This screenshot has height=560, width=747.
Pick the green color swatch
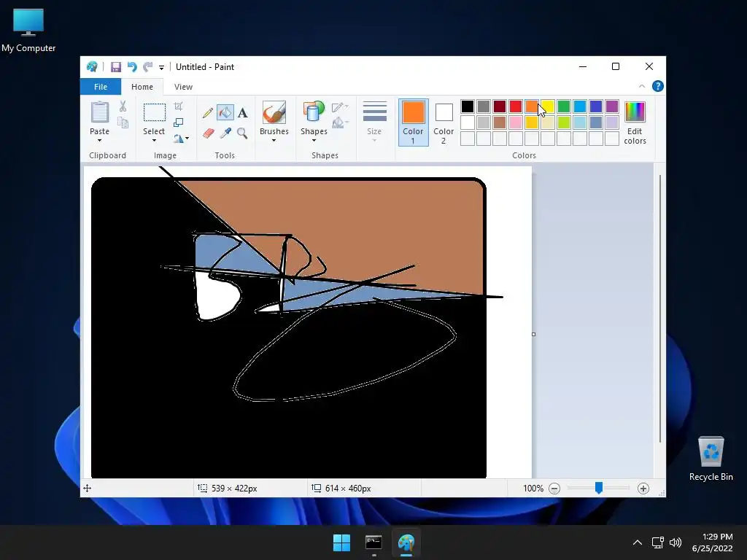coord(564,106)
